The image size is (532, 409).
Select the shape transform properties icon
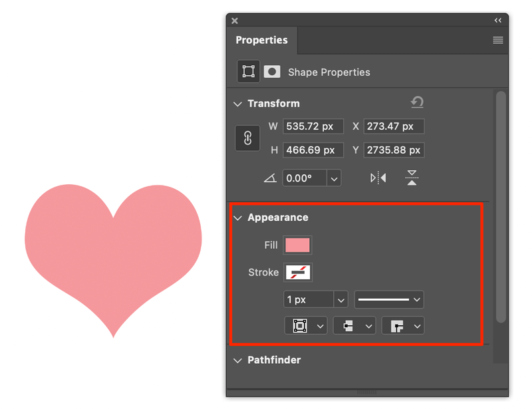click(248, 72)
